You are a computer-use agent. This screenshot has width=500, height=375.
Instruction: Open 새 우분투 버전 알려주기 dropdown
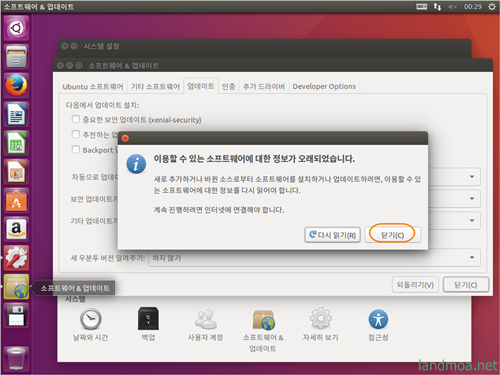314,258
